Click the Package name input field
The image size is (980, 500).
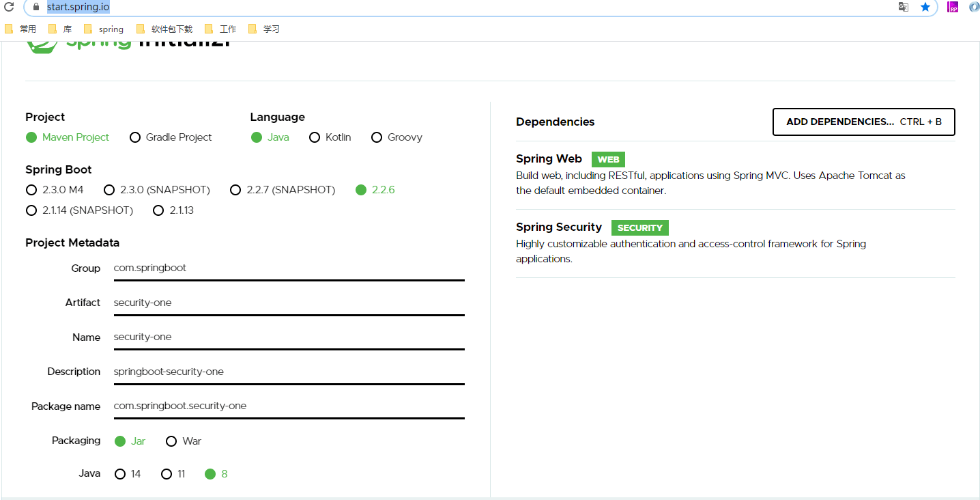point(289,406)
